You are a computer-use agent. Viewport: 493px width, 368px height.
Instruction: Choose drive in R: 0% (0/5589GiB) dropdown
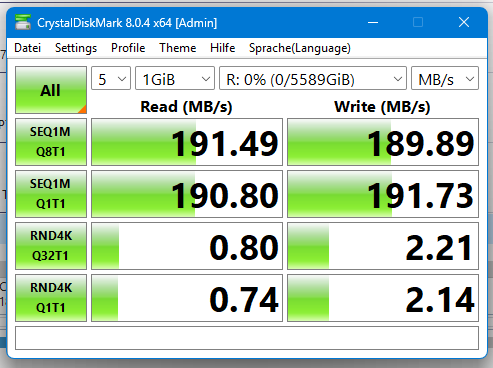point(313,78)
